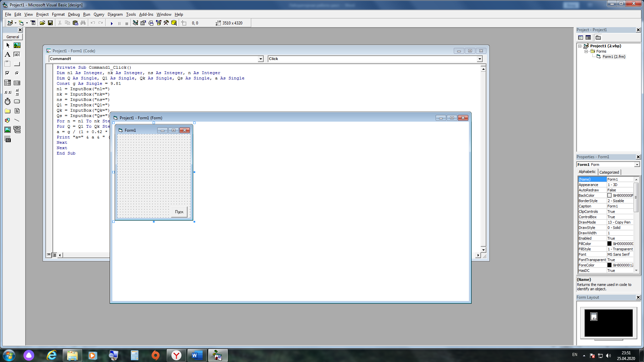This screenshot has height=362, width=644.
Task: Open the Form1 object selector in Properties
Action: coord(637,165)
